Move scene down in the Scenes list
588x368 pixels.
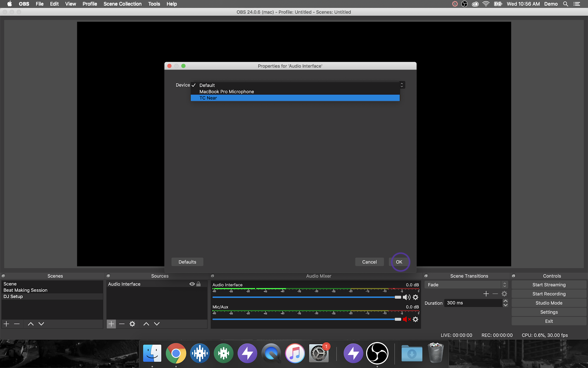pos(41,324)
